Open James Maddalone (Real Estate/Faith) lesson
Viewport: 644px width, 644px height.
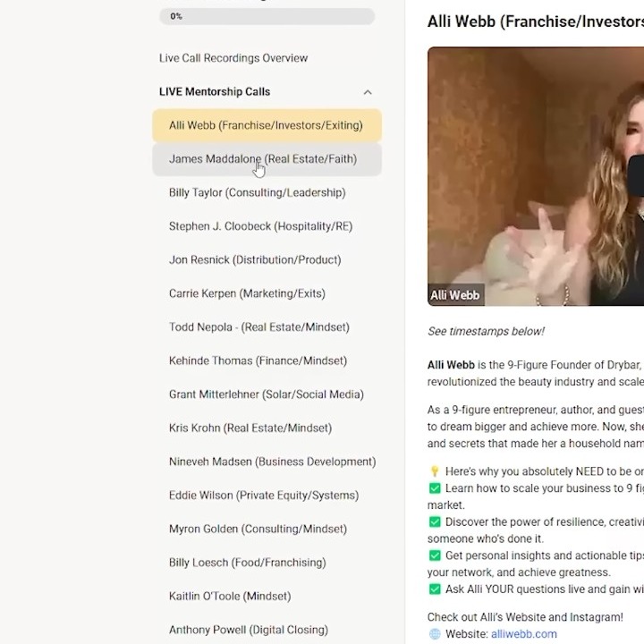coord(262,159)
